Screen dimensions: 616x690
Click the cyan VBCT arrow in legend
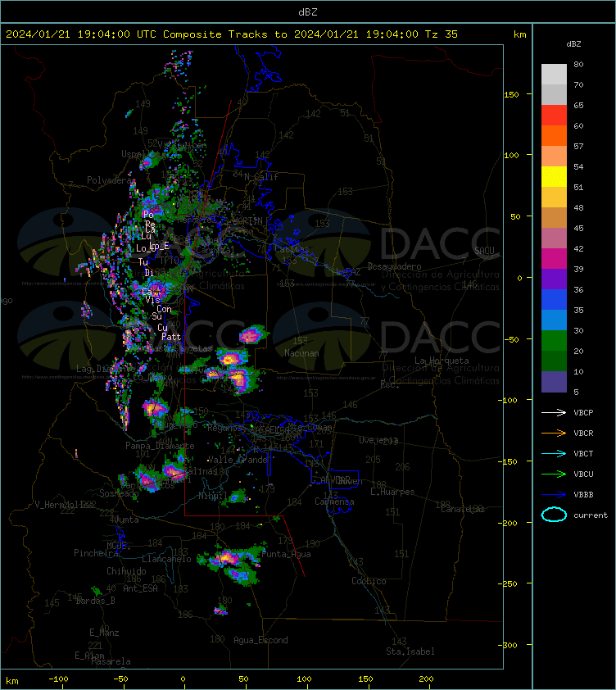tap(554, 453)
